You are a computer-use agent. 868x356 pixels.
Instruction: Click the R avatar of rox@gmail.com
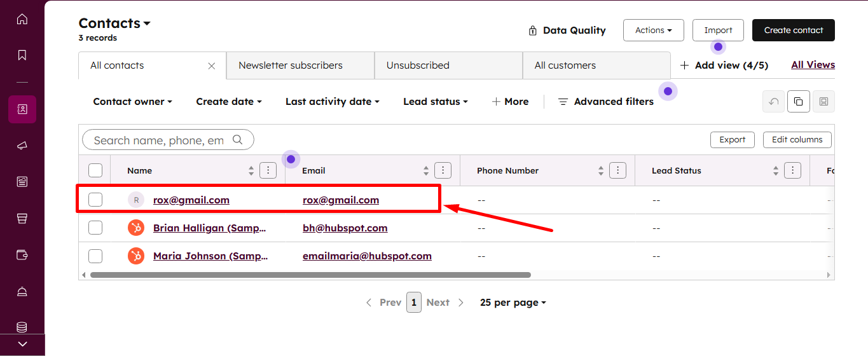coord(136,200)
